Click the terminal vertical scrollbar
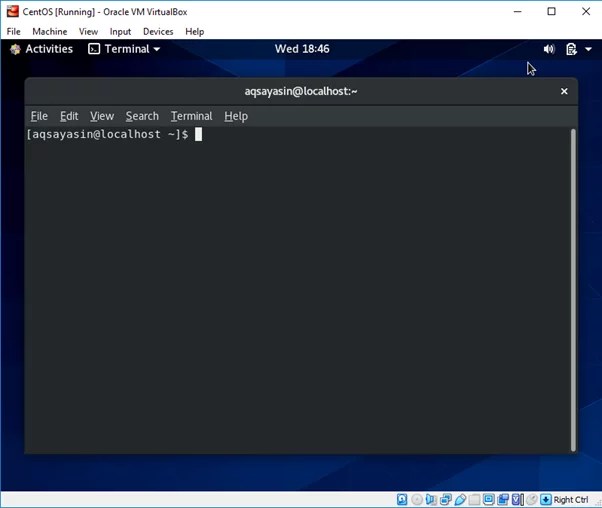Image resolution: width=602 pixels, height=508 pixels. pos(573,290)
